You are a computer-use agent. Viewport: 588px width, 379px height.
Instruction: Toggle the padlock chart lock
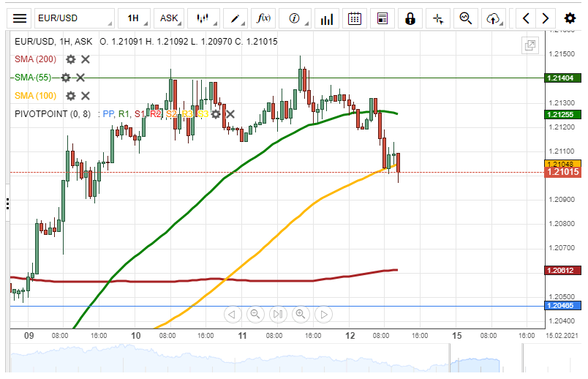click(410, 18)
